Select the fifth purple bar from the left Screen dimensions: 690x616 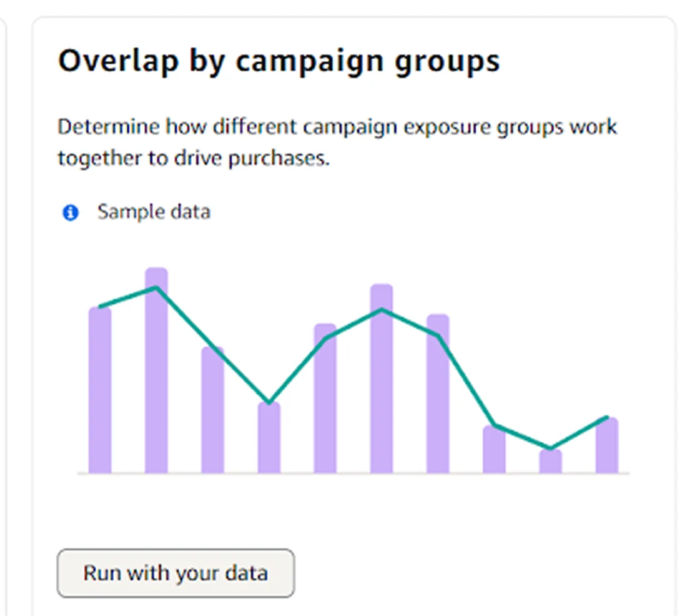[x=325, y=406]
